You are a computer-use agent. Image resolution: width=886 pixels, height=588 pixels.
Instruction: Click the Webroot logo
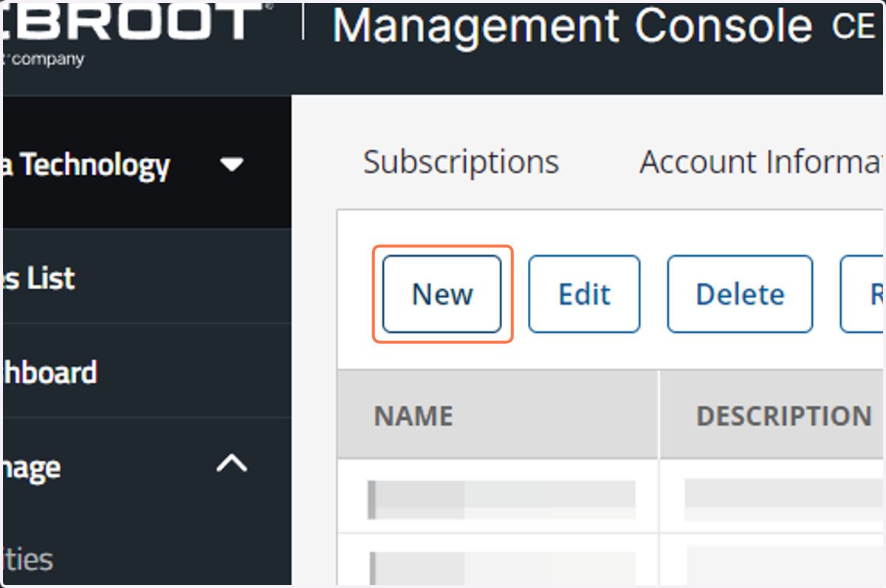[x=139, y=35]
